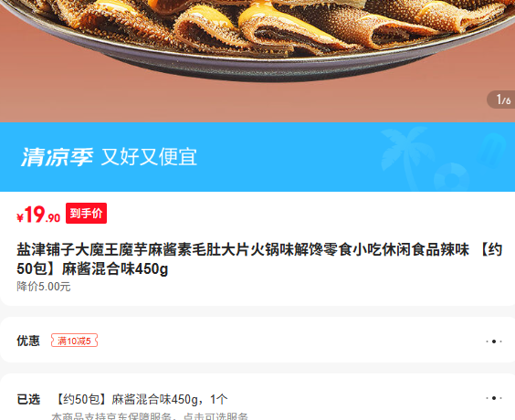The height and width of the screenshot is (420, 515).
Task: Expand the 优惠 promotions row
Action: click(257, 341)
